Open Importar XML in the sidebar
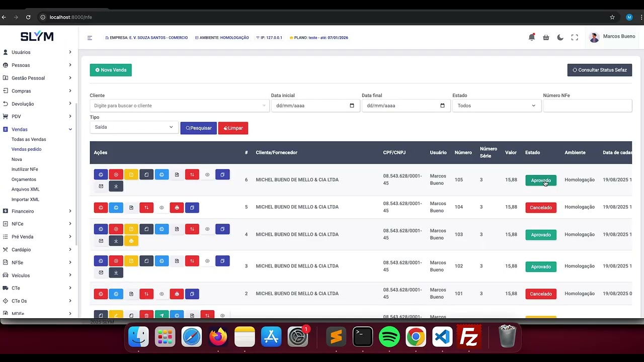 pyautogui.click(x=25, y=200)
